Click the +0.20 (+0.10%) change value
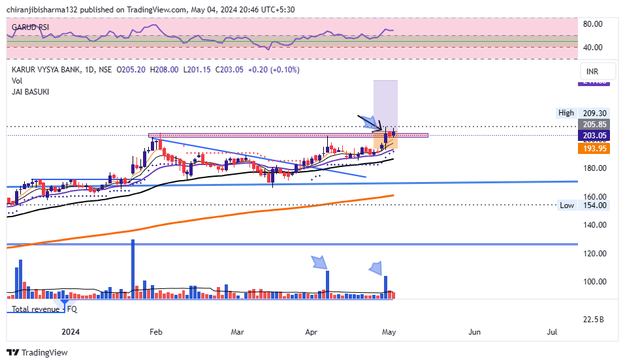This screenshot has height=364, width=625. pos(274,70)
